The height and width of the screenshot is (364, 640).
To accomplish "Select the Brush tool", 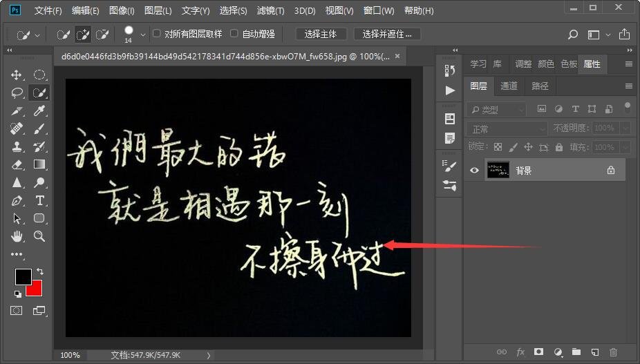I will click(39, 128).
